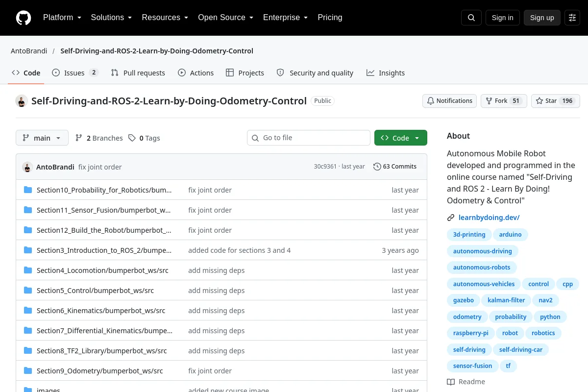Click the avatar in the latest commit row
588x392 pixels.
(x=27, y=167)
